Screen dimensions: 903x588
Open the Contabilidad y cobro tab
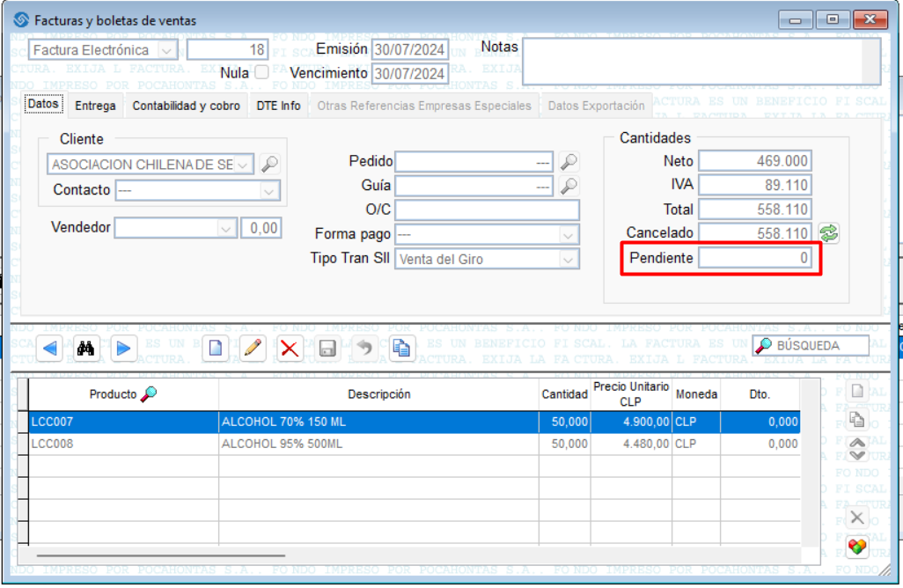pos(186,106)
